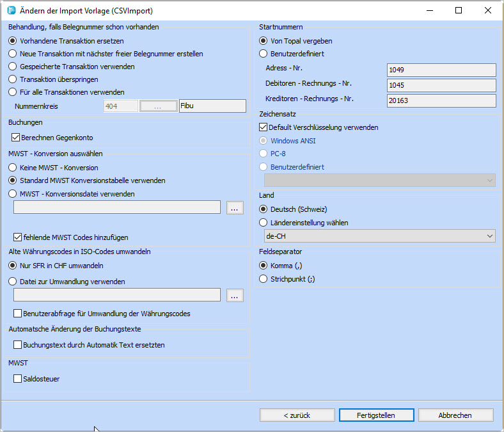
Task: Choose Benutzerdefiniert under Startnummern
Action: click(263, 54)
